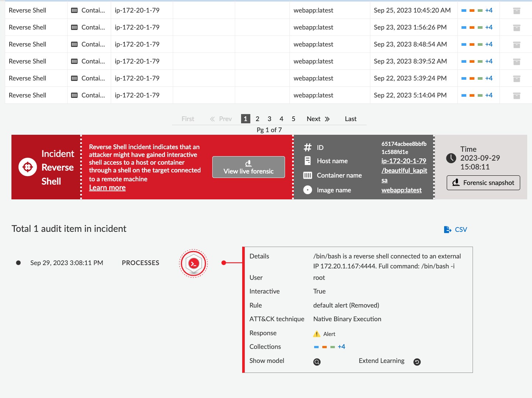
Task: Archive the Sep 23 1:56:26 PM incident
Action: (516, 28)
